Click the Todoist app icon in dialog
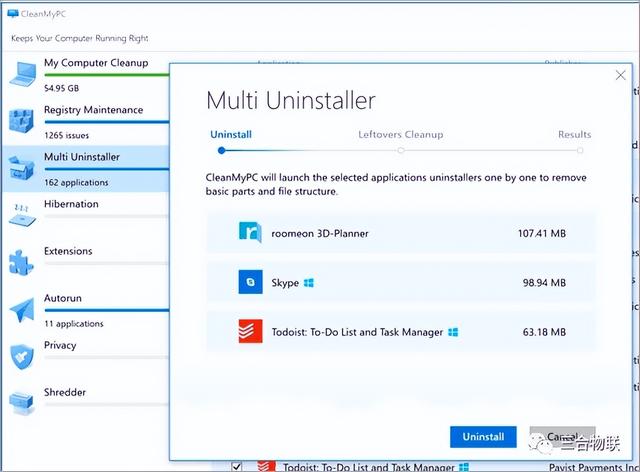The image size is (640, 472). click(x=250, y=332)
